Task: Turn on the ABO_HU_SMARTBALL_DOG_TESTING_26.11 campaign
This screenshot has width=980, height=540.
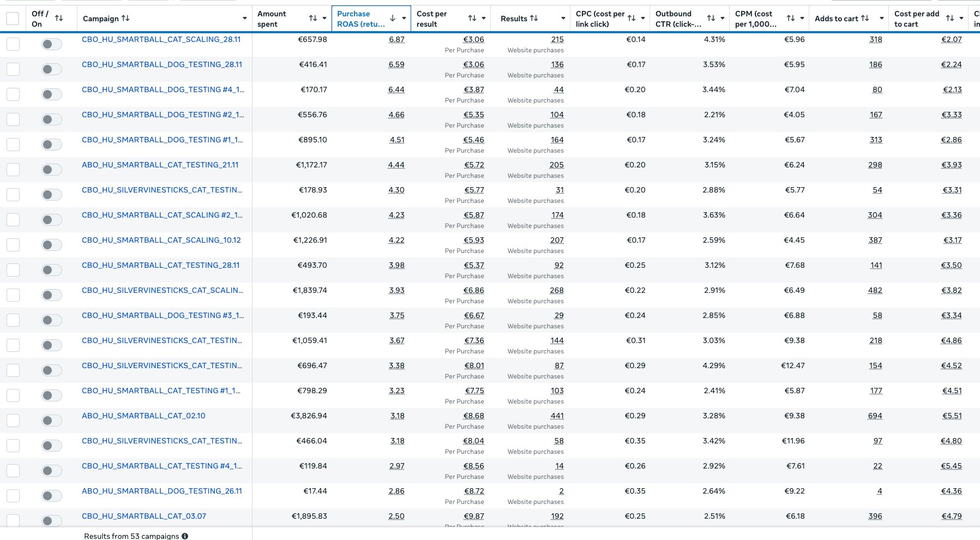Action: [52, 496]
